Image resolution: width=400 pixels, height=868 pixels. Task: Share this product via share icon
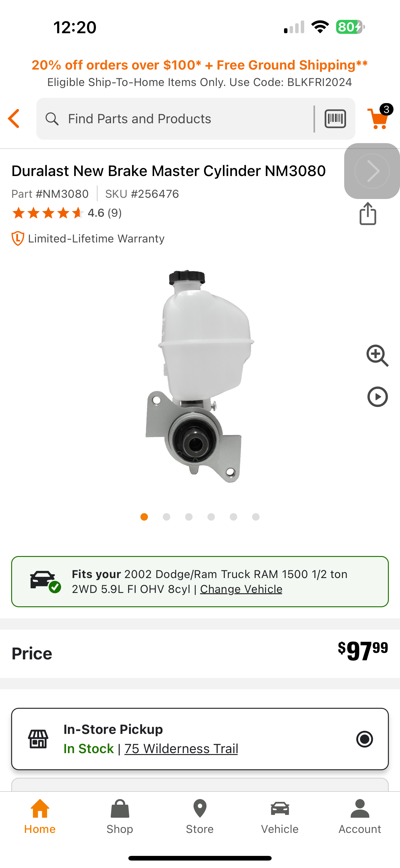click(368, 214)
